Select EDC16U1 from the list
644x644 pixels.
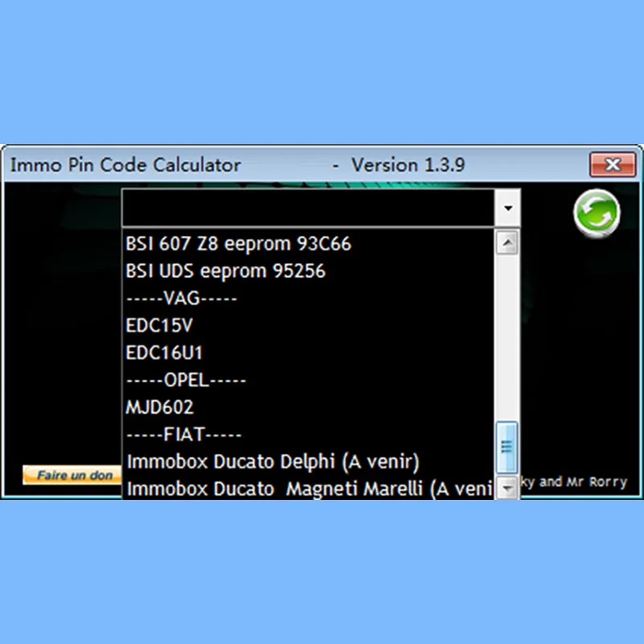click(x=308, y=353)
